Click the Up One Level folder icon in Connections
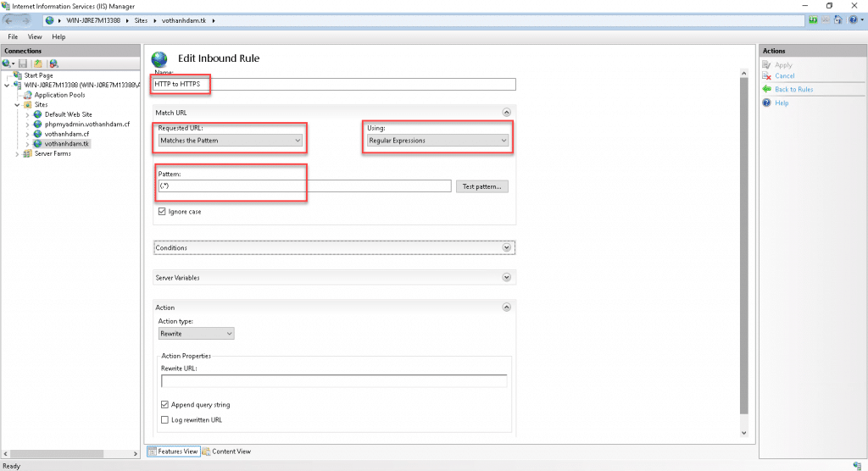 click(x=38, y=64)
